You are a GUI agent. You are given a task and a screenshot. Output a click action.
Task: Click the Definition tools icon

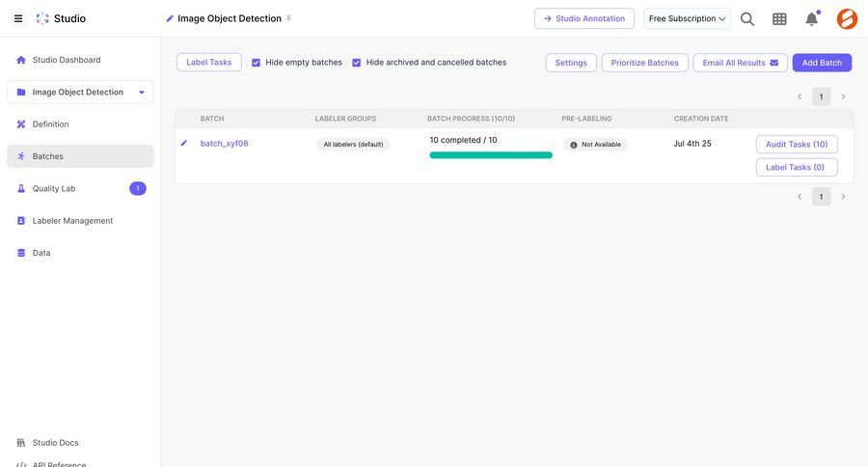click(21, 124)
